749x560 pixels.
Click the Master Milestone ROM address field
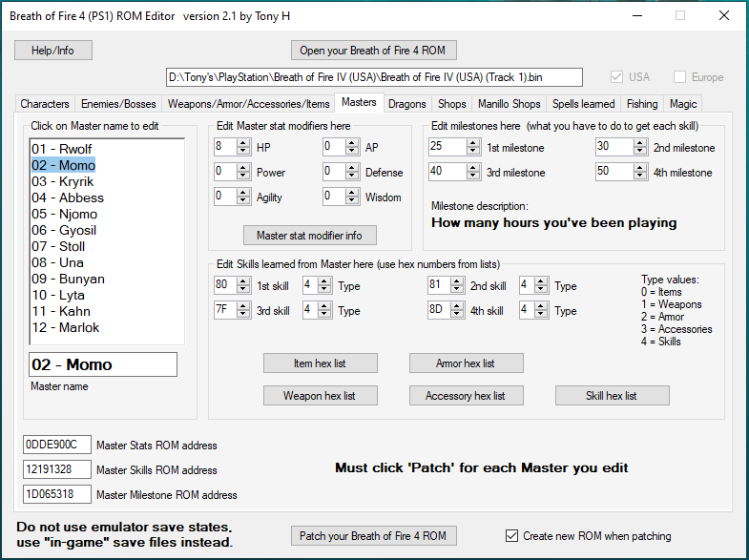pos(57,494)
